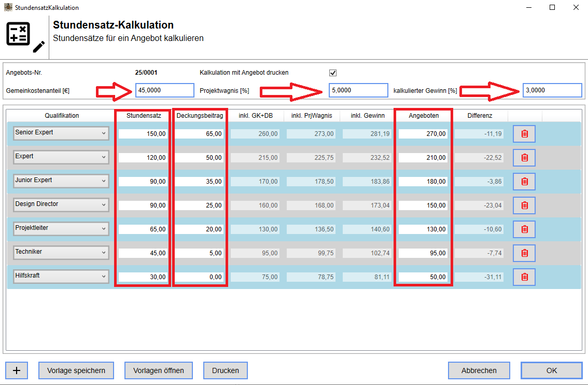Click Vorlage speichern button

pyautogui.click(x=76, y=370)
